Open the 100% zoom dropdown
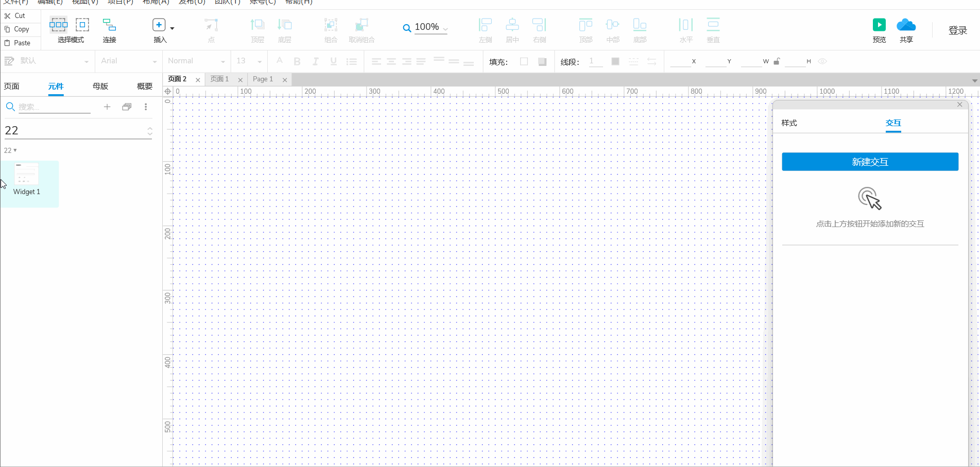 click(445, 29)
